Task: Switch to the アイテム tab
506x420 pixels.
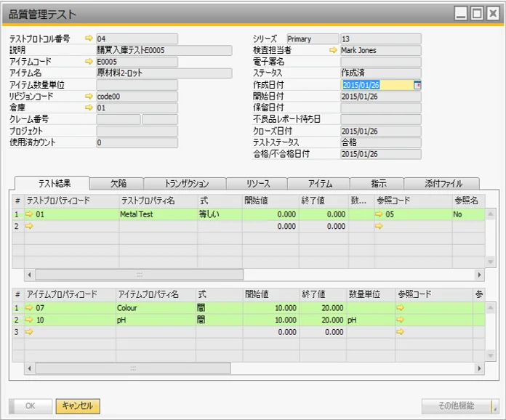Action: [x=319, y=184]
